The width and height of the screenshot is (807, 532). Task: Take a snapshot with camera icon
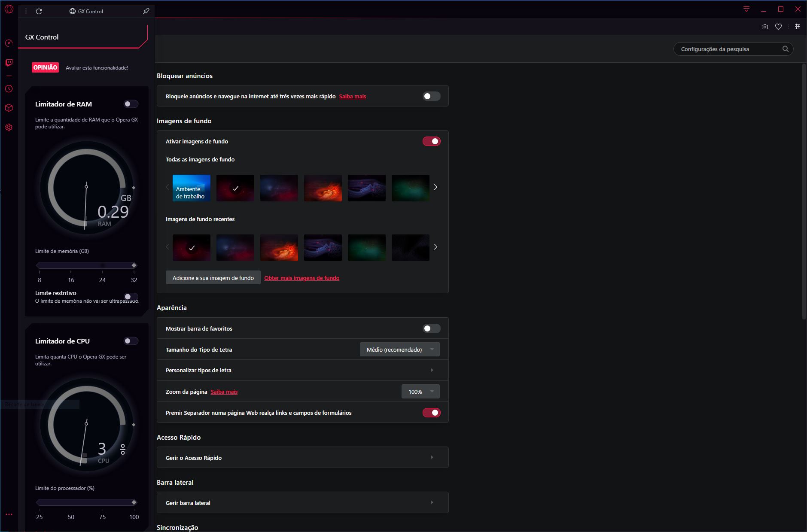(765, 27)
